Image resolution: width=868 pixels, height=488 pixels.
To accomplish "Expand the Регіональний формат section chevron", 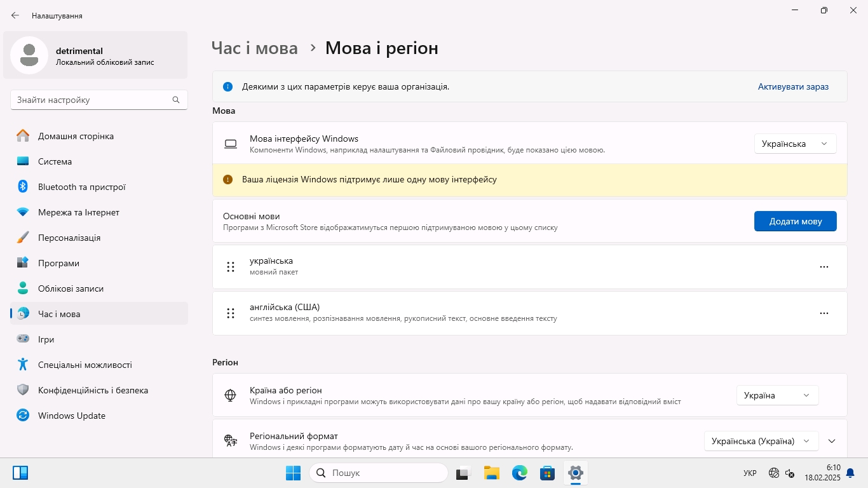I will (832, 441).
